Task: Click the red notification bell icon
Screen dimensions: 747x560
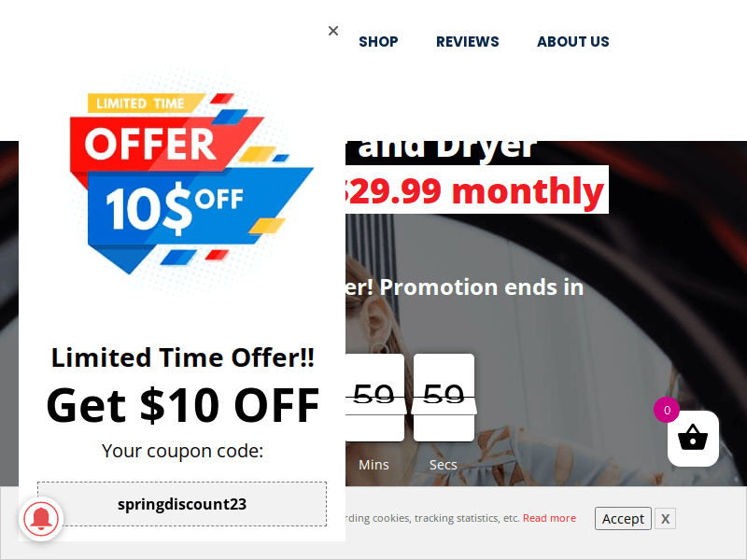Action: (41, 519)
